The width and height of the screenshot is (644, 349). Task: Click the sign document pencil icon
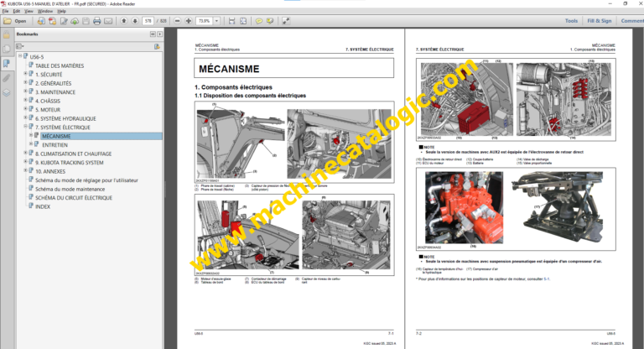(64, 21)
